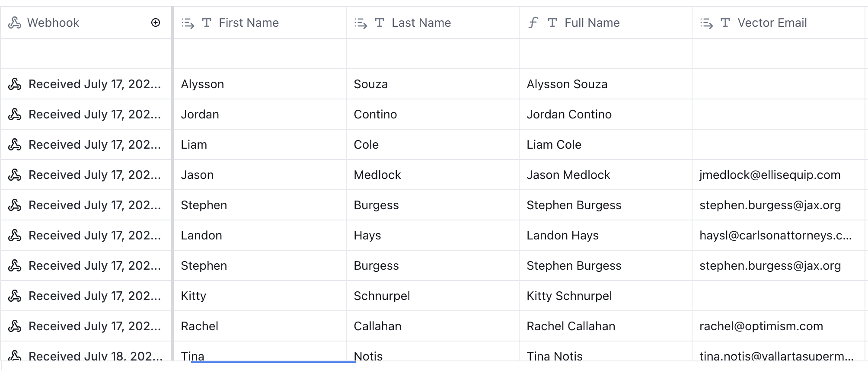The image size is (868, 370).
Task: Click the empty Vector Email cell for Liam Cole
Action: [779, 145]
